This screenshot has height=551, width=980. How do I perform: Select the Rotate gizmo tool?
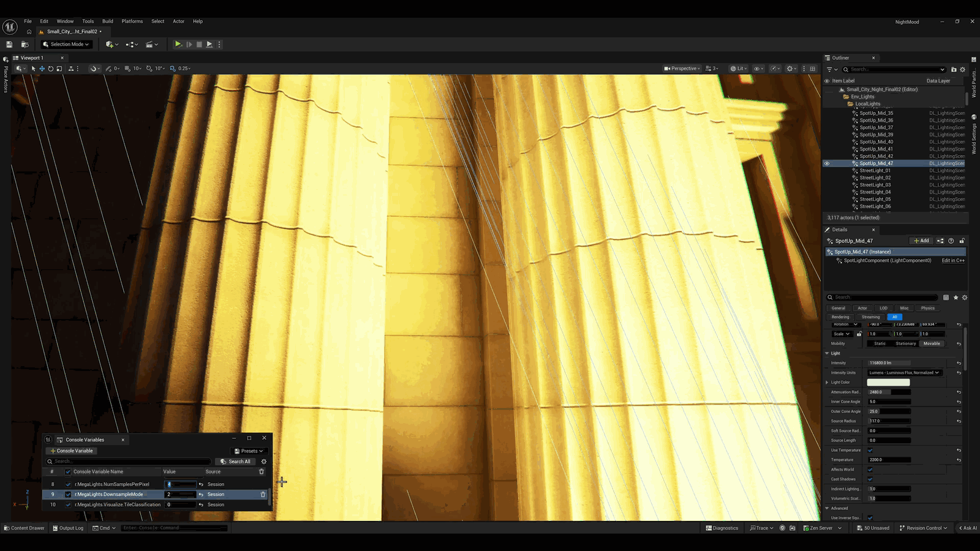51,69
